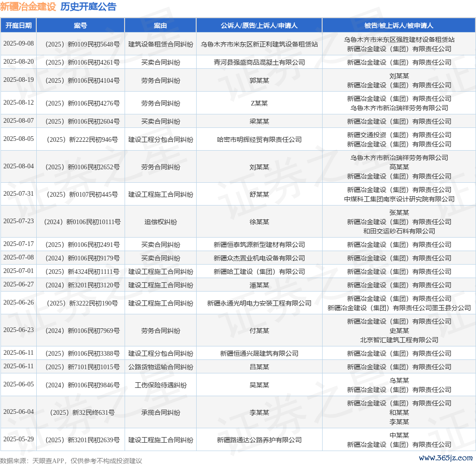Open defendant 中煤科工集团南京设计研究院有限公司
Screen dimensions: 476x465
pyautogui.click(x=399, y=199)
